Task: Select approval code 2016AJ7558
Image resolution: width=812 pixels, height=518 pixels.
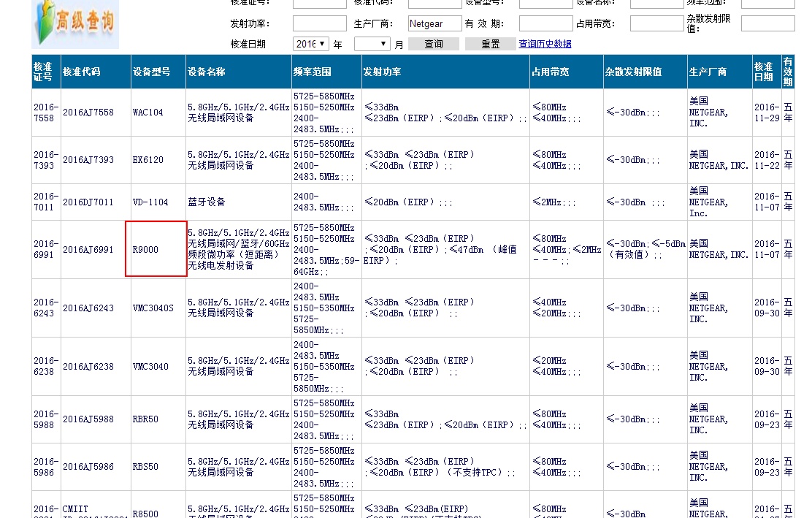Action: [88, 113]
